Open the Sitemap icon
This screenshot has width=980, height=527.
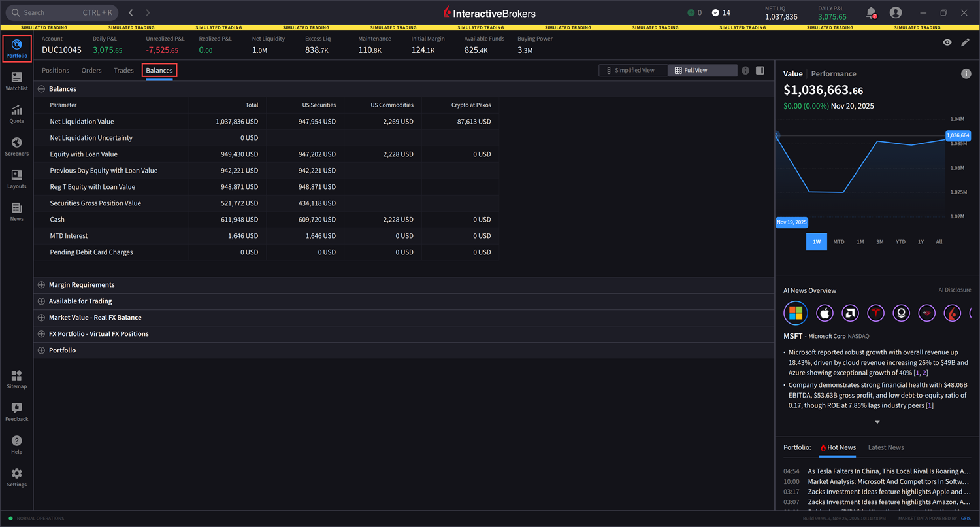(16, 379)
